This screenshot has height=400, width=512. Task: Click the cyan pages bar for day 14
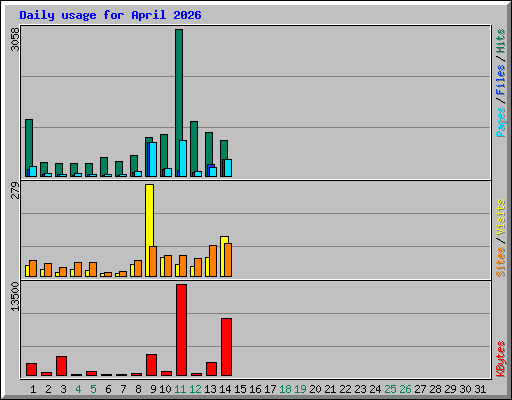click(228, 168)
